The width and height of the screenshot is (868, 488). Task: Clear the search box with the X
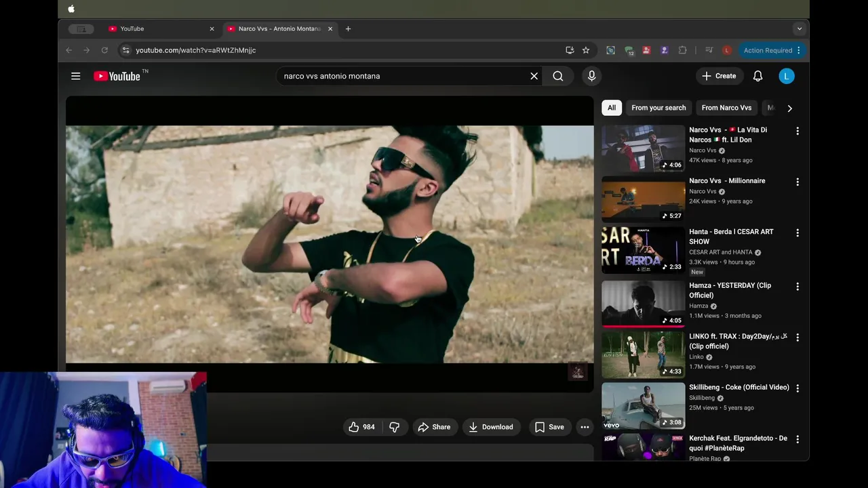[534, 76]
